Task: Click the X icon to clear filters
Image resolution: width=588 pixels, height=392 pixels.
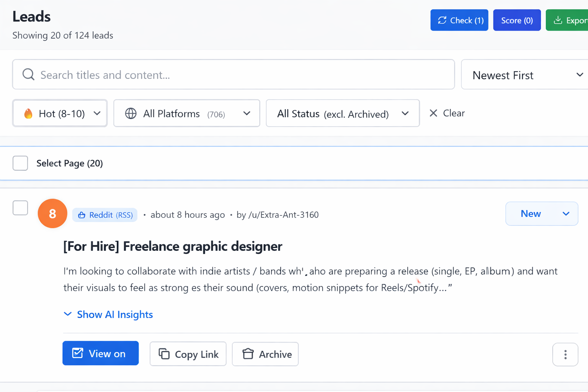Action: click(x=433, y=113)
